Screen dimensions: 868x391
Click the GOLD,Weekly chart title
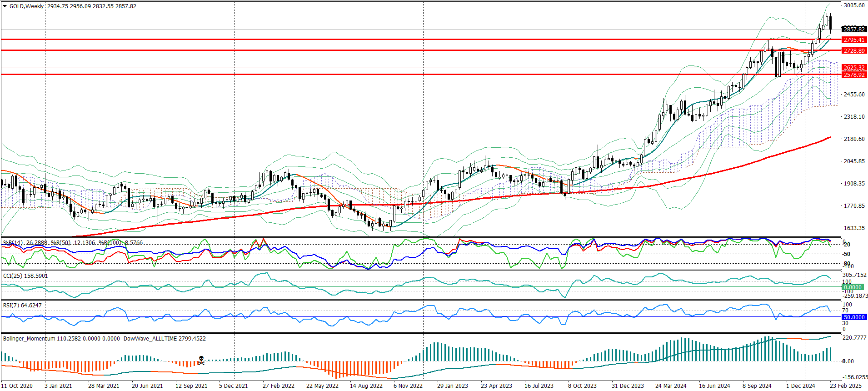coord(26,6)
